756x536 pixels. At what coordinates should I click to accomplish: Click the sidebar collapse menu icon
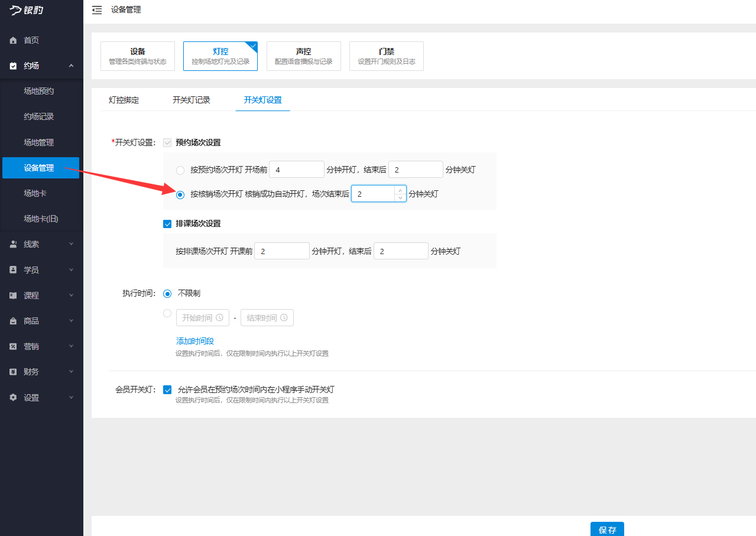[97, 10]
